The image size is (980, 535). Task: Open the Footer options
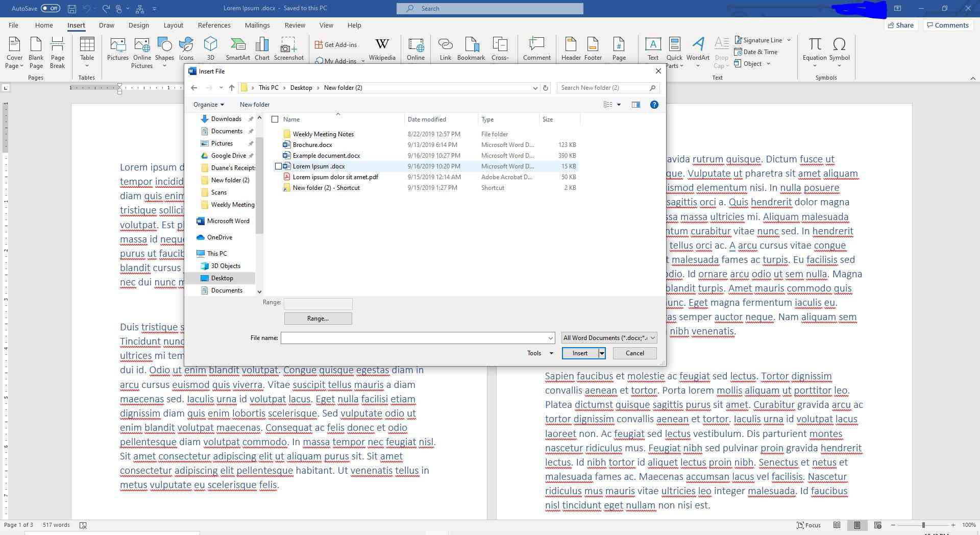tap(593, 50)
